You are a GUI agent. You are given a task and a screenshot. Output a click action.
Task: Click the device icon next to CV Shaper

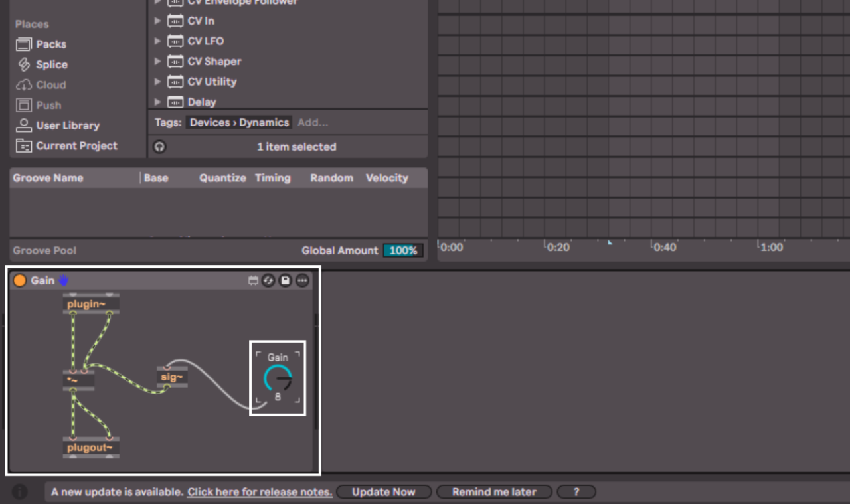coord(175,62)
